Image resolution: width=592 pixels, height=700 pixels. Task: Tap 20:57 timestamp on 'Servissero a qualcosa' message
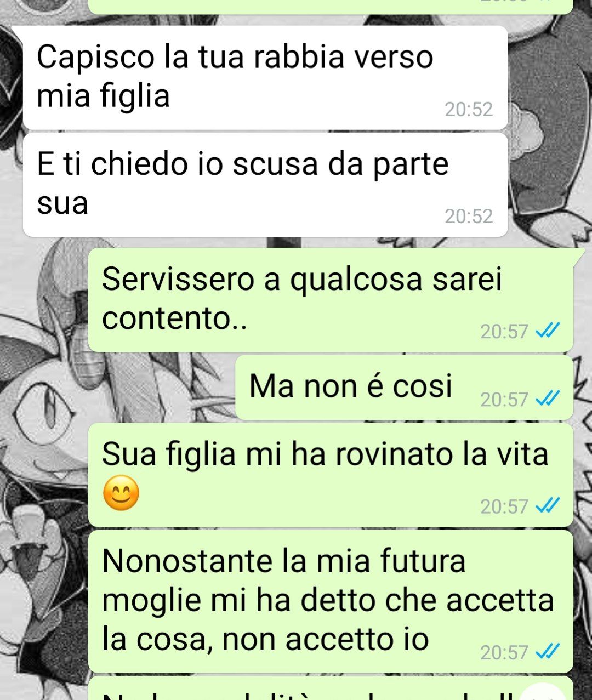(x=504, y=331)
